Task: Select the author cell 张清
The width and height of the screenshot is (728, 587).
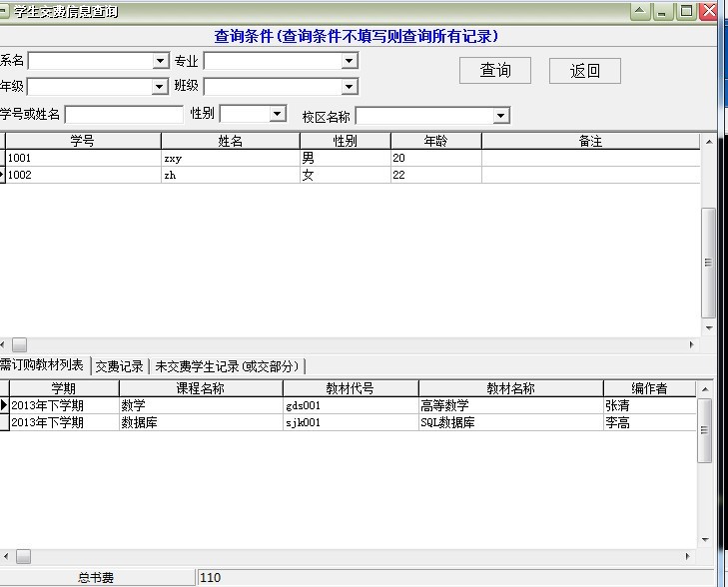Action: coord(649,405)
